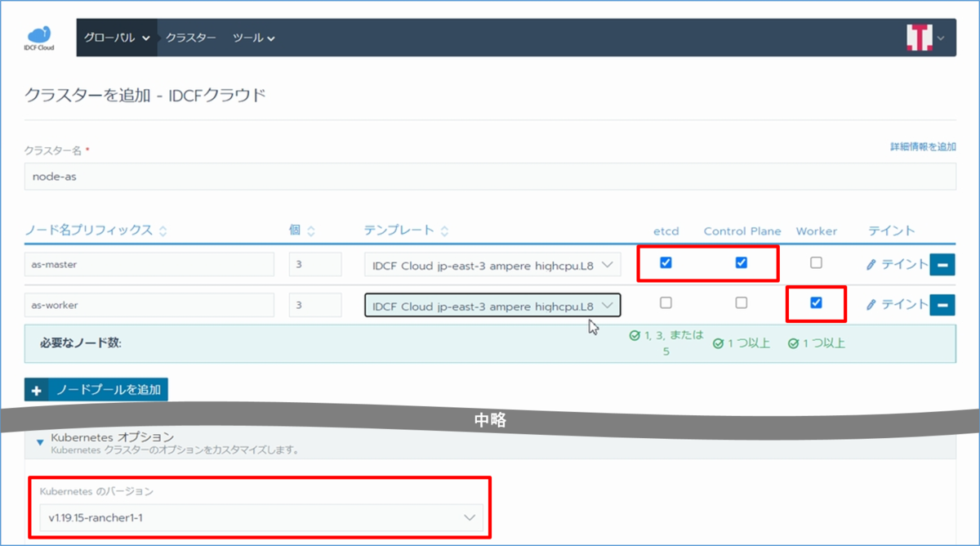
Task: Check Control Plane for as-worker
Action: click(742, 302)
